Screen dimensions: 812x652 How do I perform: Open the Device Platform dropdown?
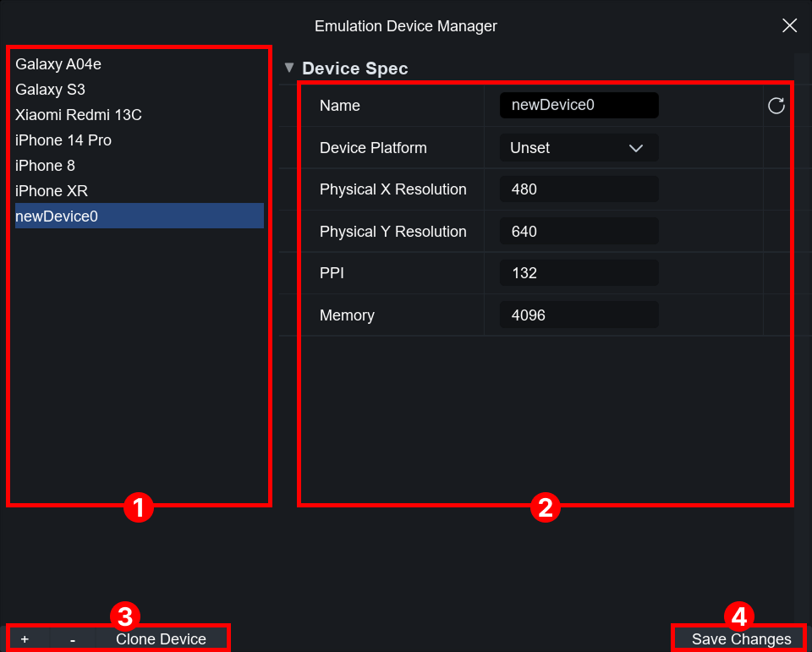point(579,148)
